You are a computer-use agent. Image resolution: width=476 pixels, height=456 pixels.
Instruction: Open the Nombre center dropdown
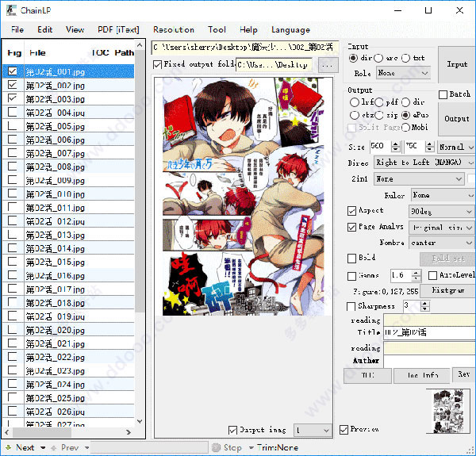coord(441,243)
